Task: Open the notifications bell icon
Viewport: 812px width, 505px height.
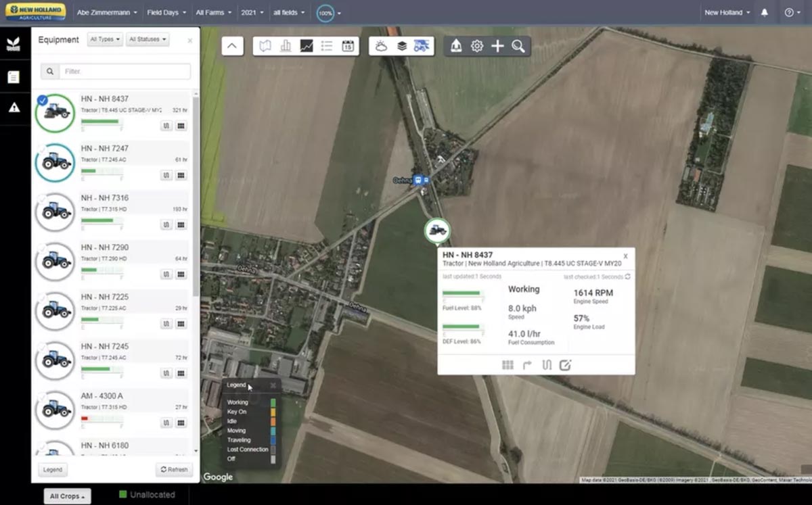Action: click(765, 12)
